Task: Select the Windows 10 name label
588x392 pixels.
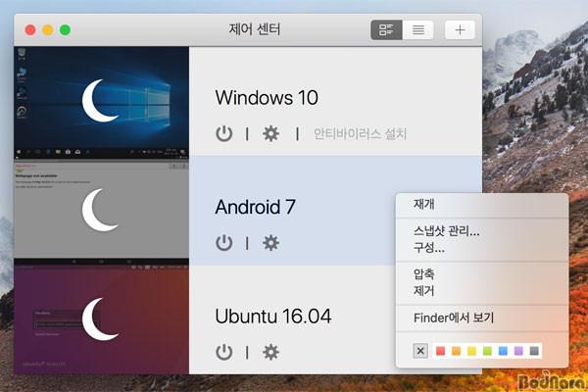Action: (x=267, y=98)
